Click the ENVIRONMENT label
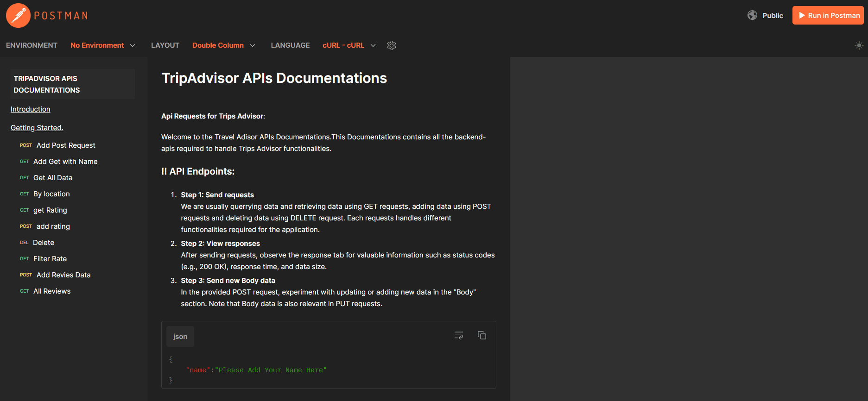Screen dimensions: 868x401 (32, 45)
